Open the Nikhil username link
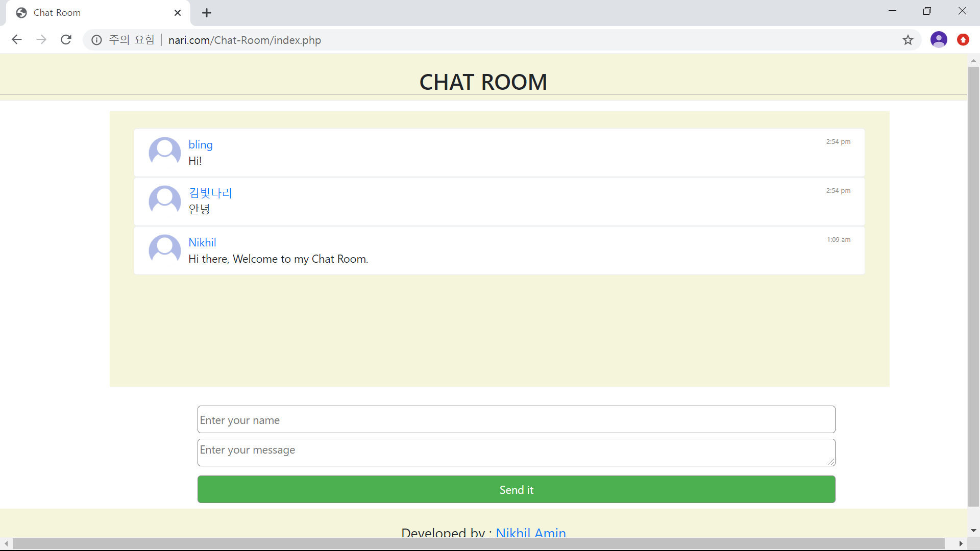980x551 pixels. coord(202,242)
